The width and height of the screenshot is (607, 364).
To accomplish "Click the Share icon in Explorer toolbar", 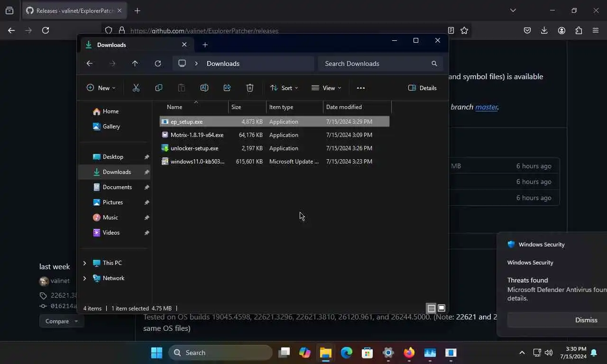I will pos(227,88).
